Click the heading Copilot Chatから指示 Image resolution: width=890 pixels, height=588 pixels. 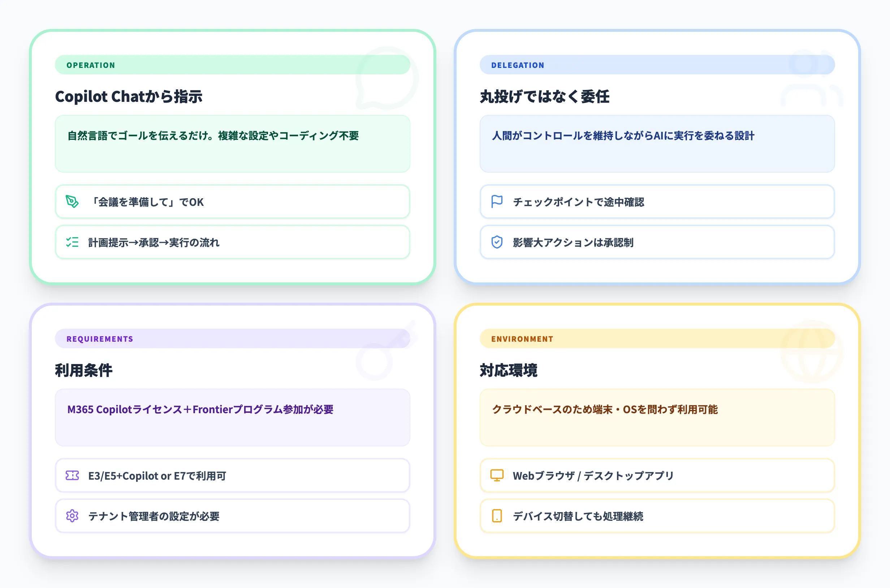[129, 96]
